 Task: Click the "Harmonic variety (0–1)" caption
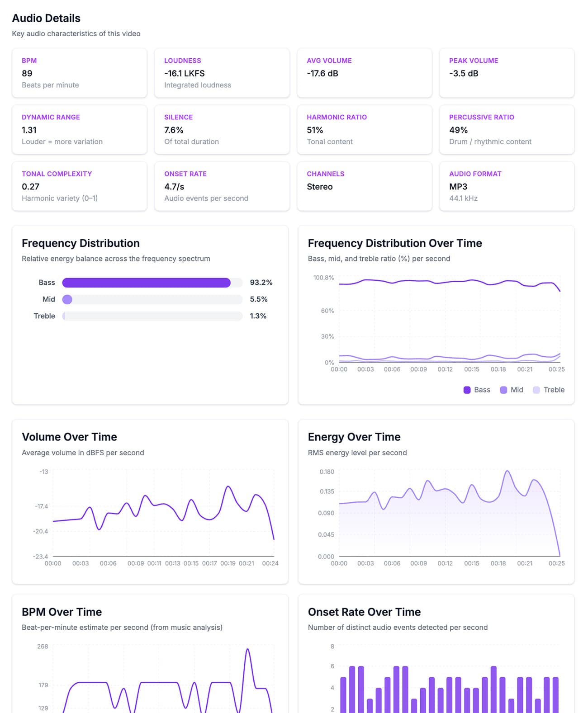click(x=60, y=198)
